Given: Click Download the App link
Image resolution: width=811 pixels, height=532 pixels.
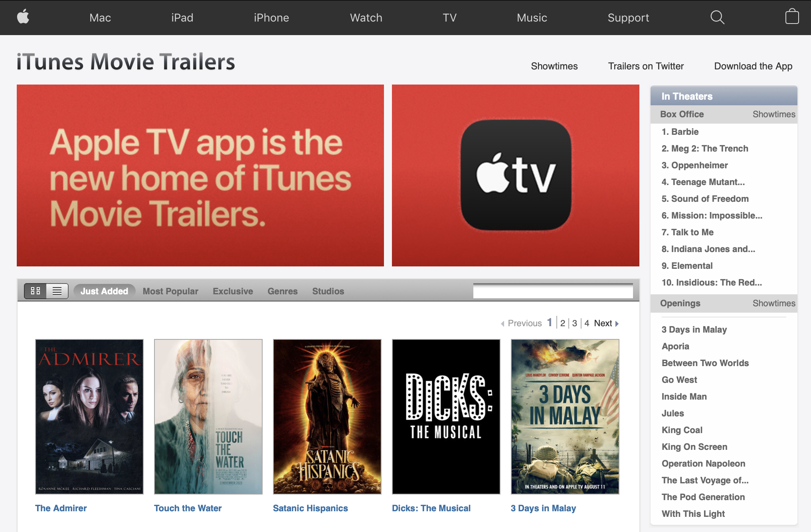Looking at the screenshot, I should pos(753,66).
